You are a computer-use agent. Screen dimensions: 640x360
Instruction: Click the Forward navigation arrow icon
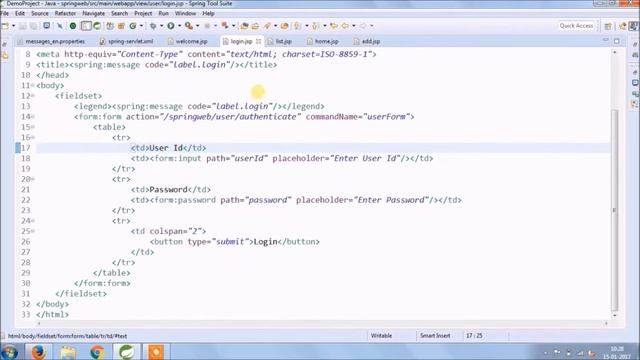pyautogui.click(x=363, y=26)
